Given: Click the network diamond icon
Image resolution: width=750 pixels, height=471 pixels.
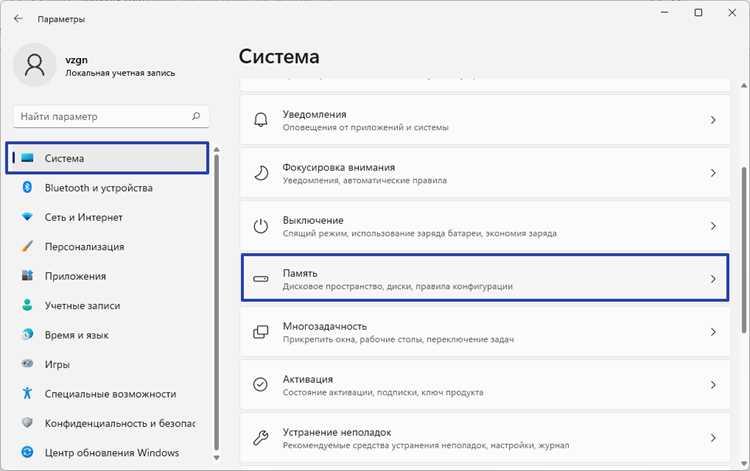Looking at the screenshot, I should click(27, 217).
